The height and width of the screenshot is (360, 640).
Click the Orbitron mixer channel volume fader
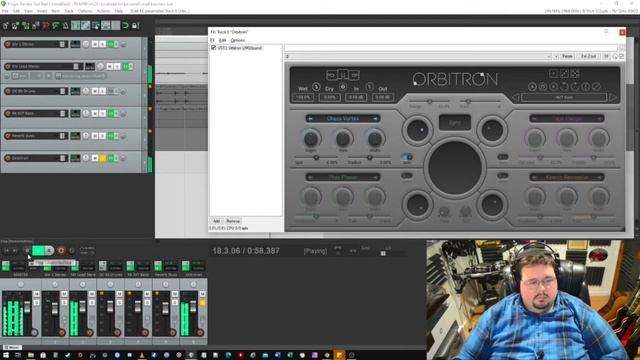pos(193,307)
